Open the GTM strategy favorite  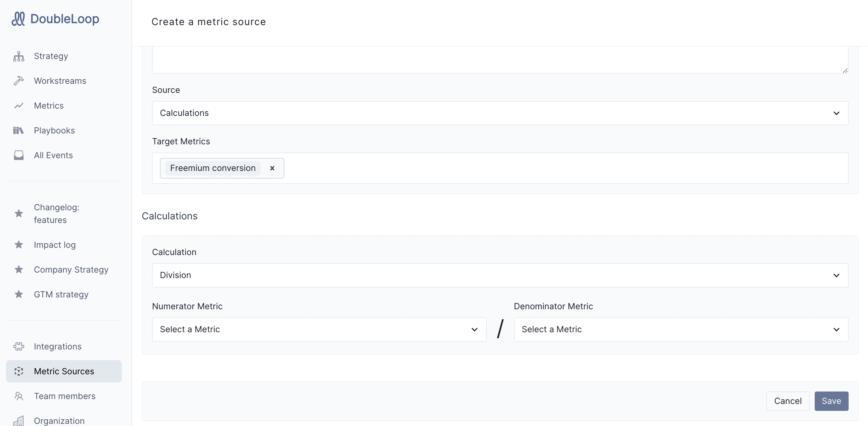64,294
